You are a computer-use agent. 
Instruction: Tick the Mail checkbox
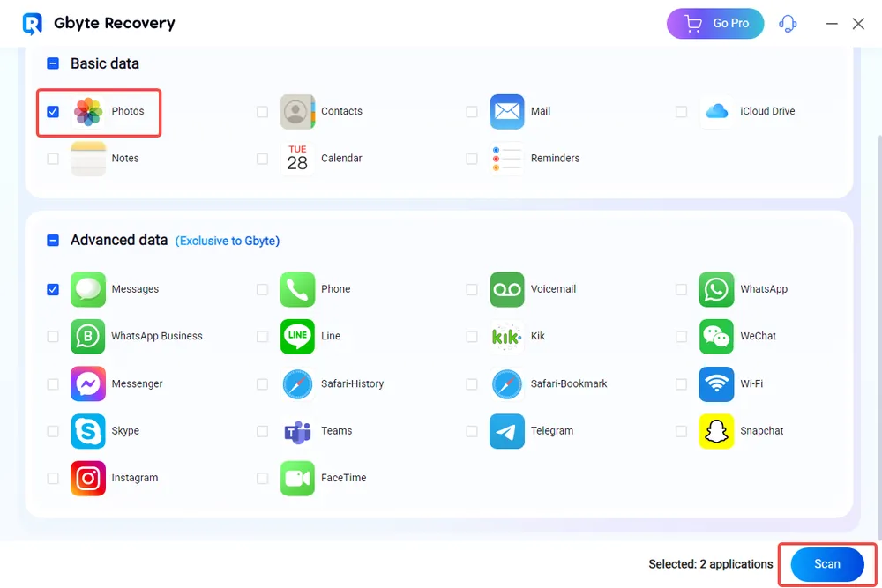[x=472, y=111]
